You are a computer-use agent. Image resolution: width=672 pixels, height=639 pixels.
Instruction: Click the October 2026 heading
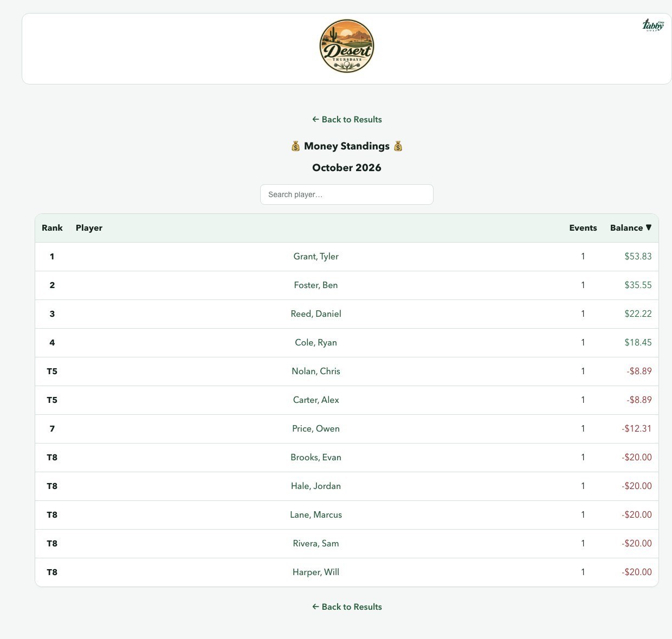(x=347, y=168)
